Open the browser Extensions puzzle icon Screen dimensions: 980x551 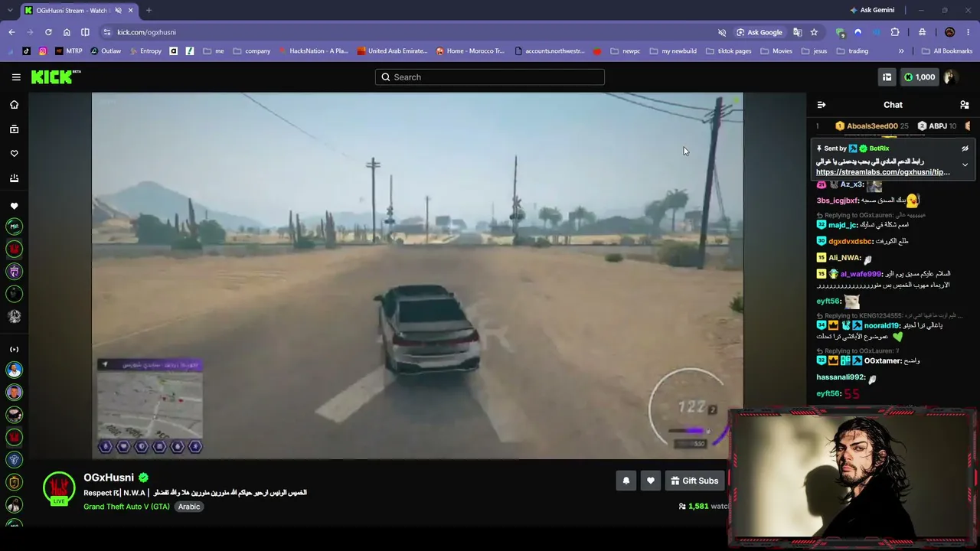coord(895,32)
